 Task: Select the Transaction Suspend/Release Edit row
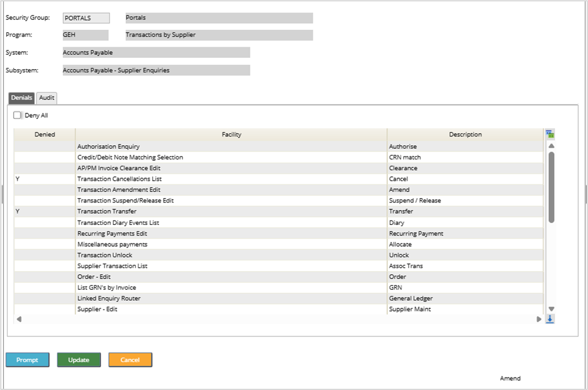click(x=278, y=201)
